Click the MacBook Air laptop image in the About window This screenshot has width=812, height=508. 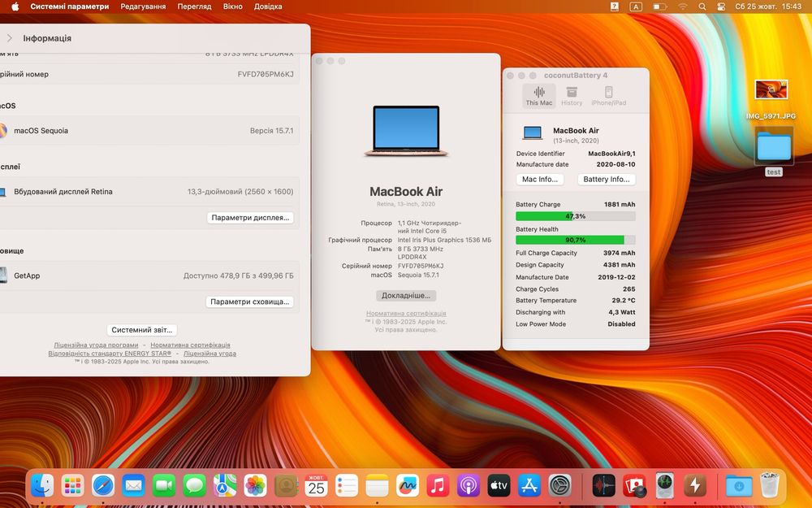(x=406, y=131)
